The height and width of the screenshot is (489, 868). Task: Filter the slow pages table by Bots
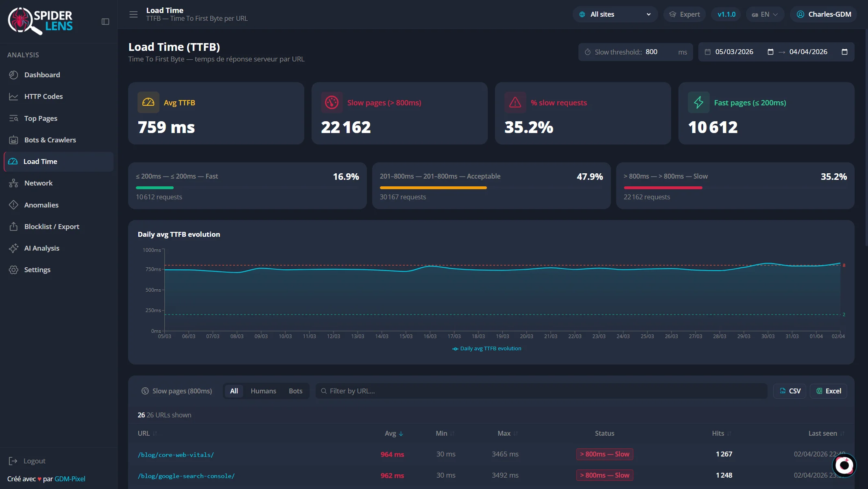(295, 391)
